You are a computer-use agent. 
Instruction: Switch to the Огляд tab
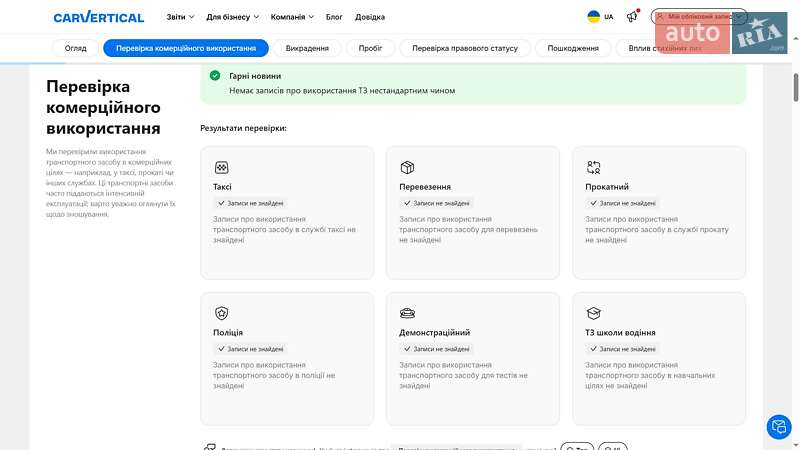point(76,48)
